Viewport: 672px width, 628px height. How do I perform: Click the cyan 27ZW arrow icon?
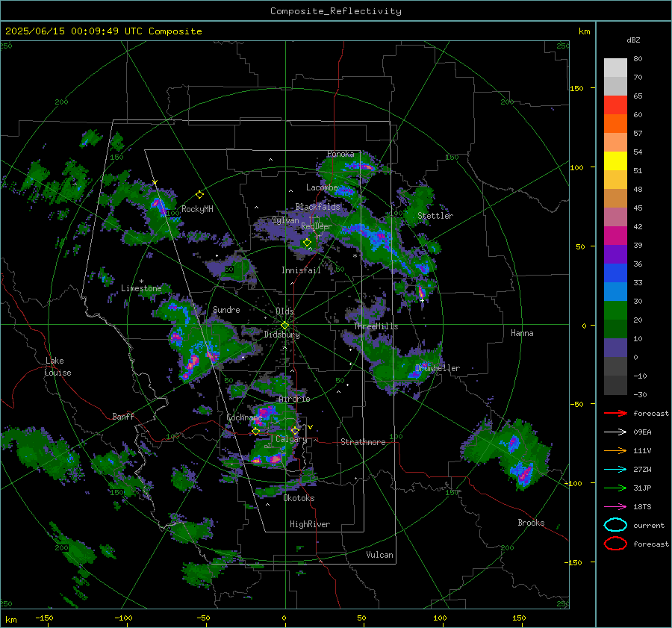click(x=615, y=470)
